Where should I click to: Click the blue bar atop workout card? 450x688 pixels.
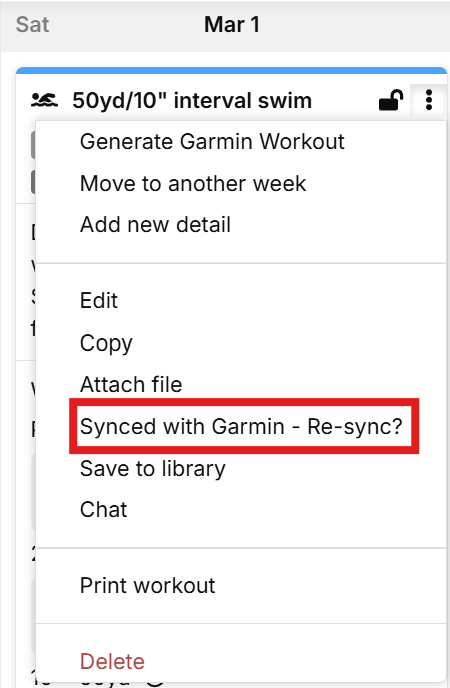pyautogui.click(x=231, y=70)
